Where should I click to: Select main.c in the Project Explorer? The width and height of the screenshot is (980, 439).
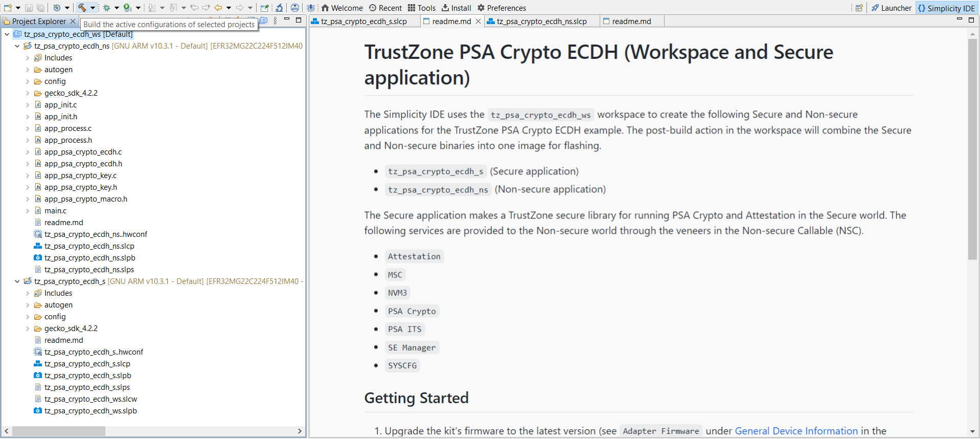click(55, 211)
